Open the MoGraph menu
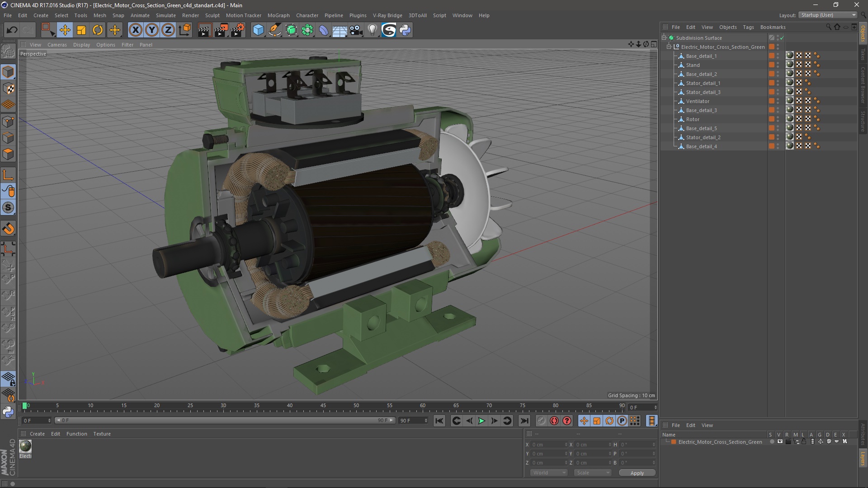The image size is (868, 488). (x=278, y=15)
